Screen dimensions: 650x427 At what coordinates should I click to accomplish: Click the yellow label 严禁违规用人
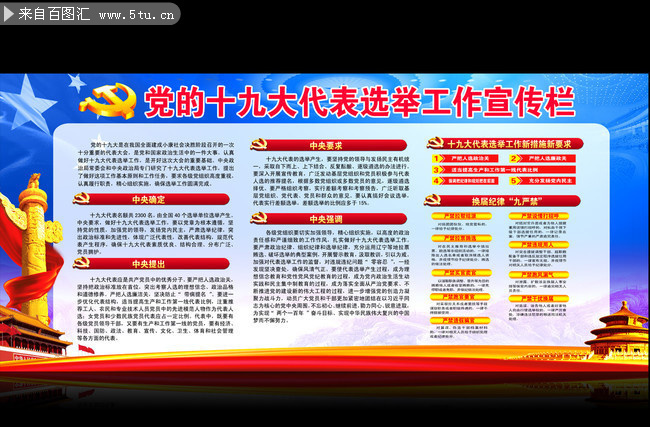[x=539, y=245]
